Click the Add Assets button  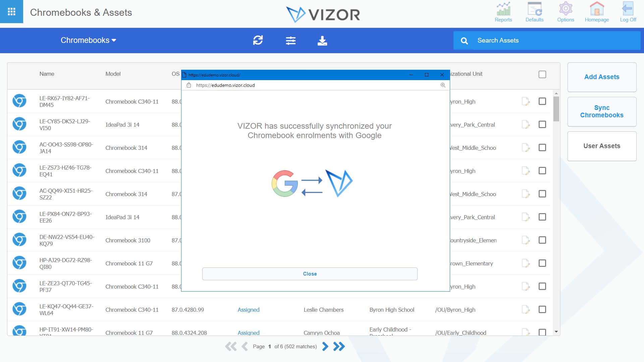[602, 77]
